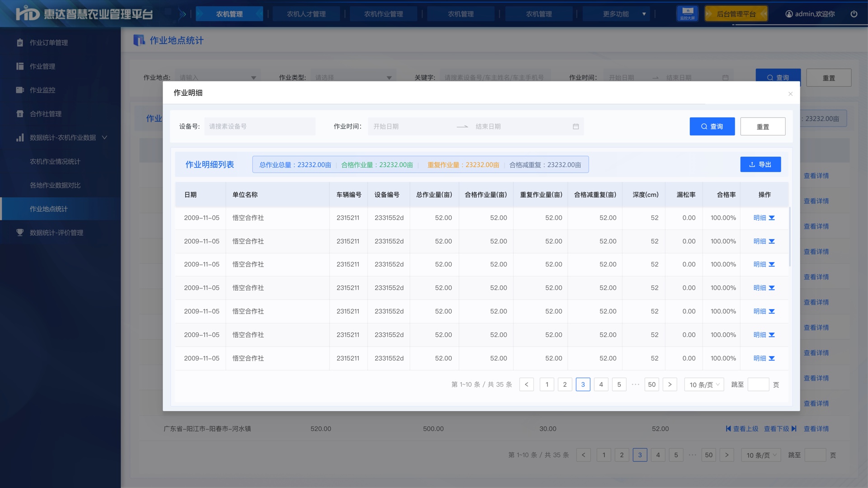Close the 作业明细 dialog

click(790, 94)
